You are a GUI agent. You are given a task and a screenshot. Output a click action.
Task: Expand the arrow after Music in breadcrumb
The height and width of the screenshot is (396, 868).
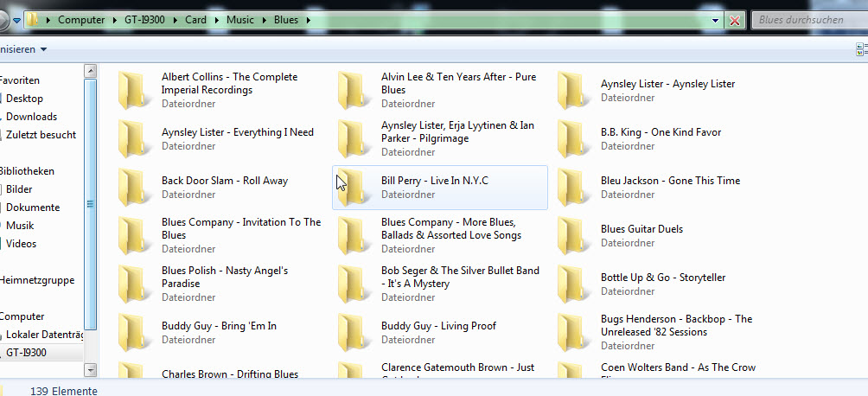tap(264, 20)
